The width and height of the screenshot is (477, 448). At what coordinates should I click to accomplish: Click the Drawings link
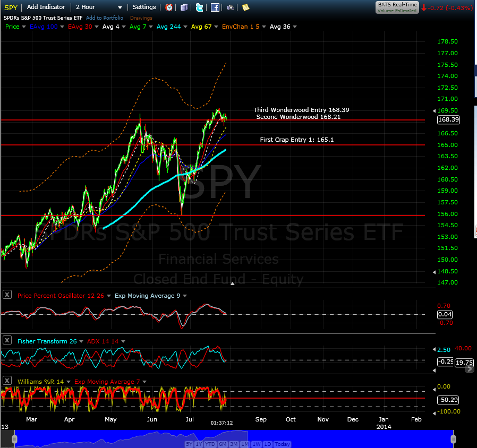(141, 18)
